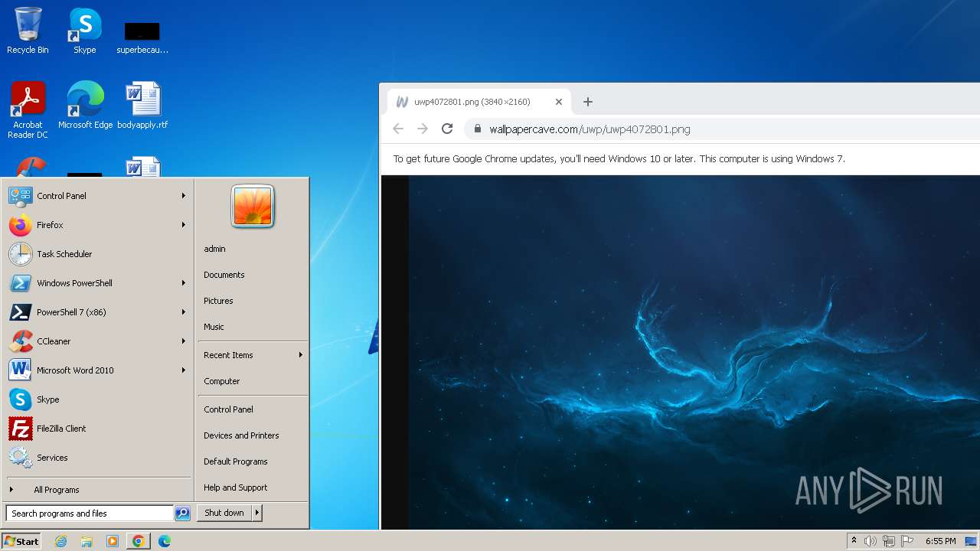Expand the Windows PowerShell jump list arrow
Image resolution: width=980 pixels, height=551 pixels.
[x=184, y=283]
